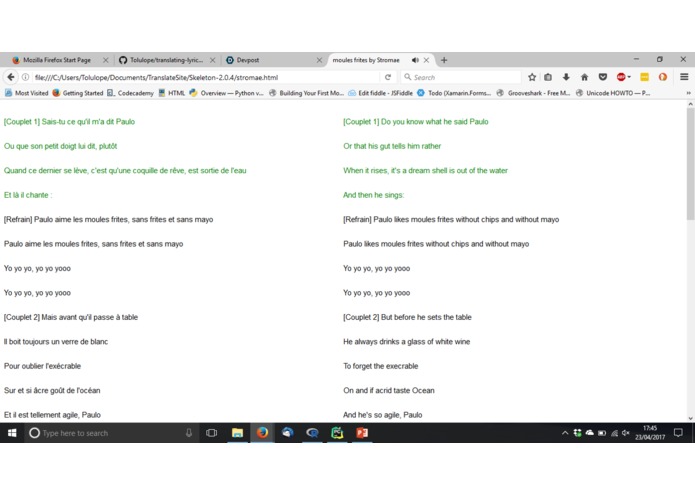Click the address bar with stromae.html URL

coord(204,77)
